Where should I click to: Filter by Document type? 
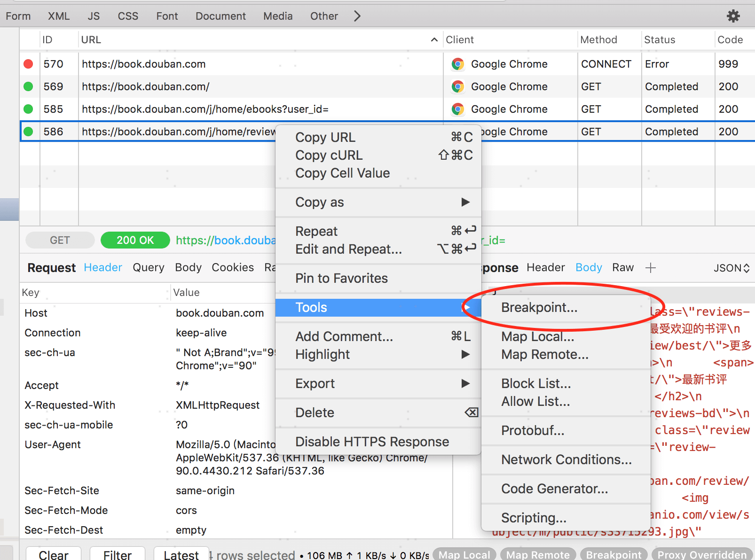click(220, 16)
